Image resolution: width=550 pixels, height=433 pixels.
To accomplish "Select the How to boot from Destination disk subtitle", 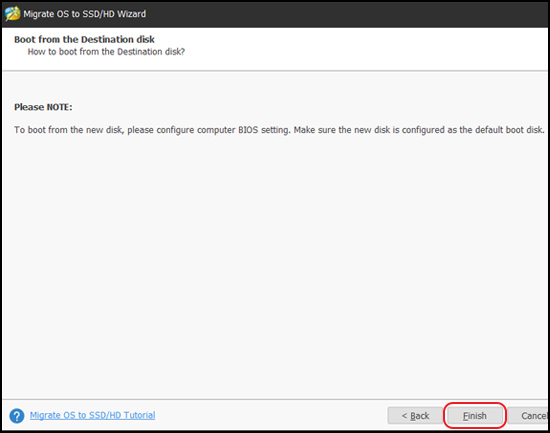I will tap(106, 52).
